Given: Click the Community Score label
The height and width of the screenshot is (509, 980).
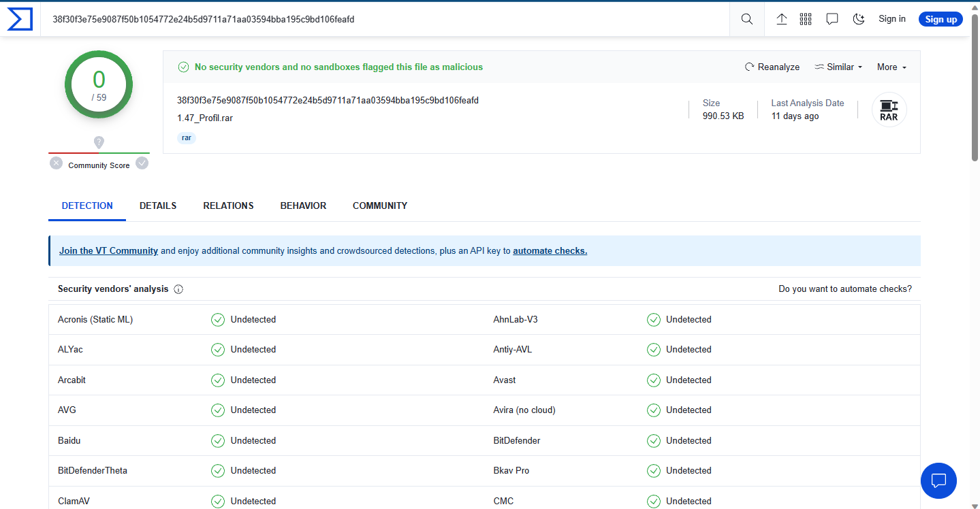Looking at the screenshot, I should [99, 165].
